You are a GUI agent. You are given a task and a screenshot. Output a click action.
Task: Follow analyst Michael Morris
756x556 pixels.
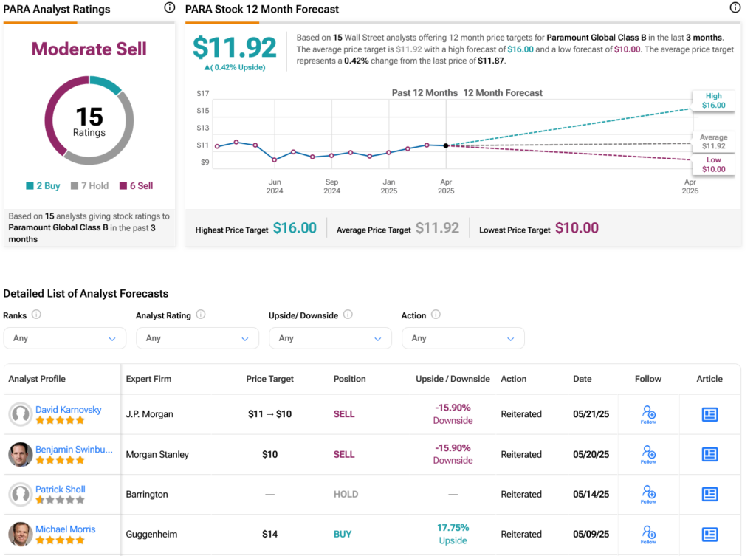pos(648,535)
